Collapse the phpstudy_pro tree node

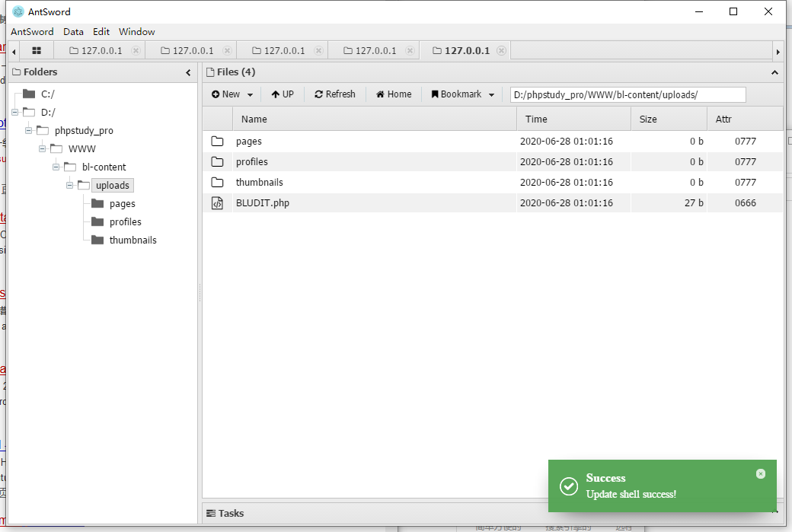[28, 130]
